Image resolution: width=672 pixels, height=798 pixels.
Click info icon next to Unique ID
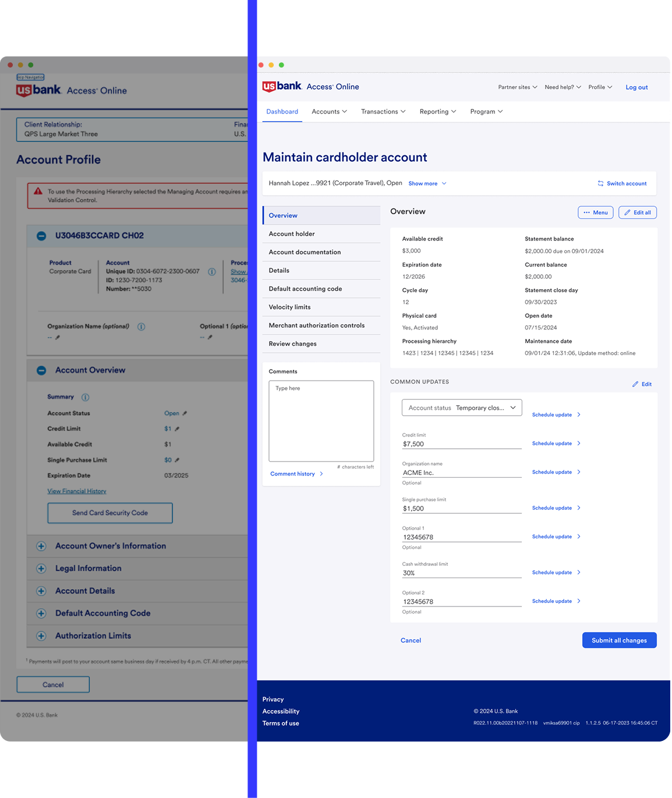coord(212,272)
